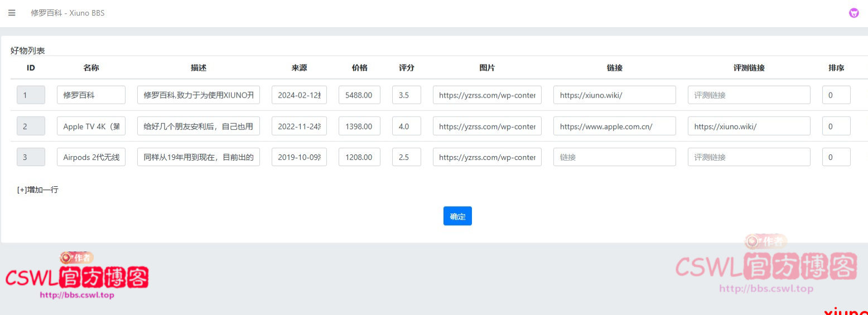The width and height of the screenshot is (868, 315).
Task: Click the Airpods 2代无线 name field
Action: (x=91, y=157)
